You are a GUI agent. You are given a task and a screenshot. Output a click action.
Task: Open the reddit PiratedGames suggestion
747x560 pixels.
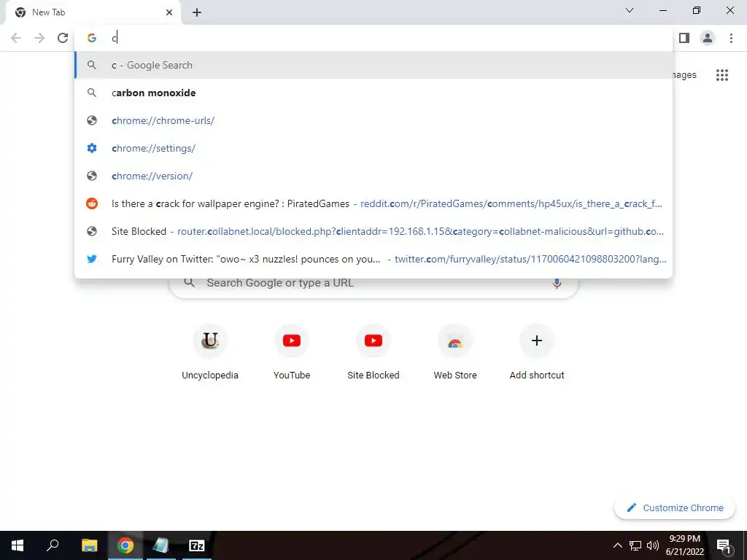coord(373,203)
